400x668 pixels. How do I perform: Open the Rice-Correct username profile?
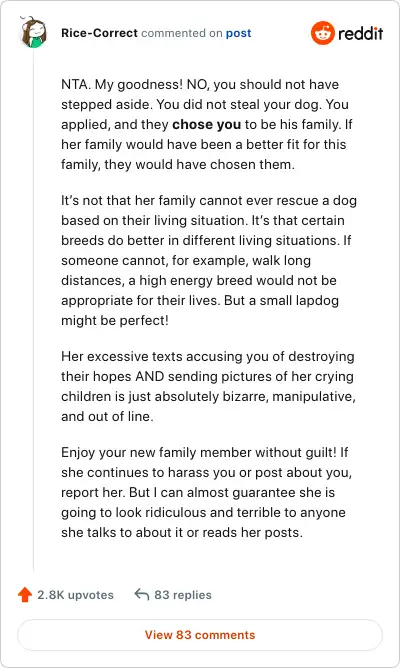99,33
